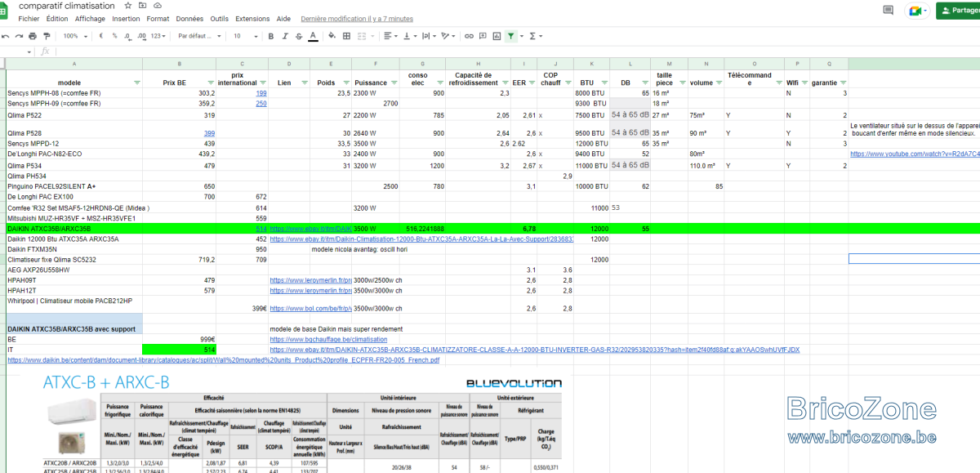Open the comment history
This screenshot has width=980, height=473.
[x=888, y=11]
